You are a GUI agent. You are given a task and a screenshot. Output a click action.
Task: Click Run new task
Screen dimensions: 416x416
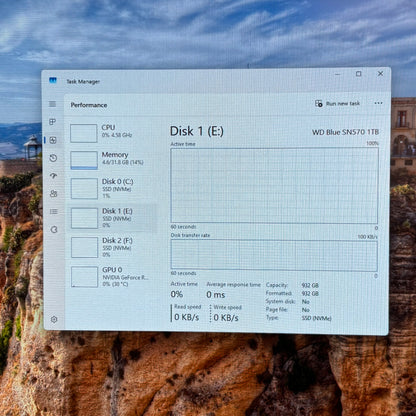tap(337, 104)
